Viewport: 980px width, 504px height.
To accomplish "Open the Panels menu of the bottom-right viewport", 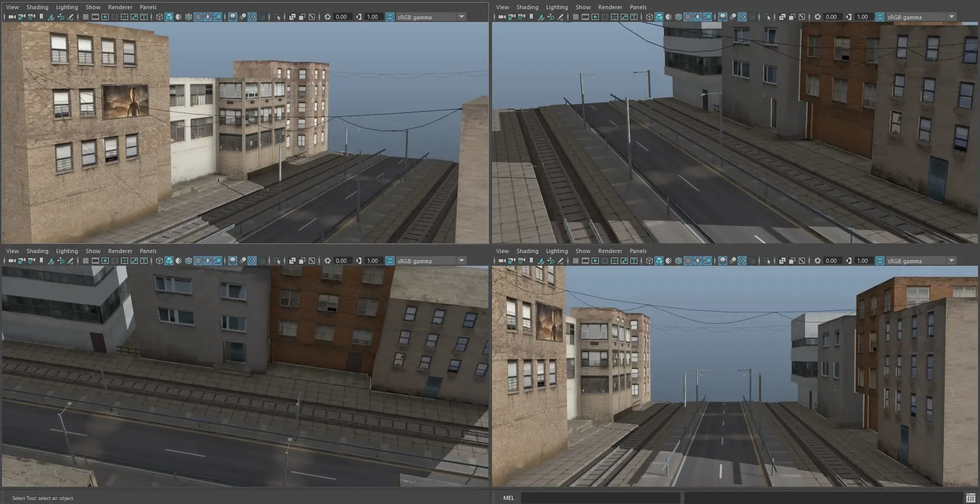I will coord(638,250).
